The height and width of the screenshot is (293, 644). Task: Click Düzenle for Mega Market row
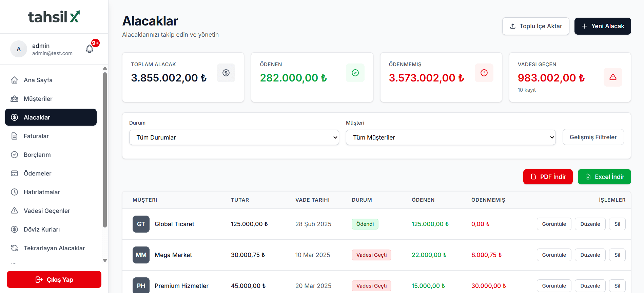pyautogui.click(x=590, y=255)
